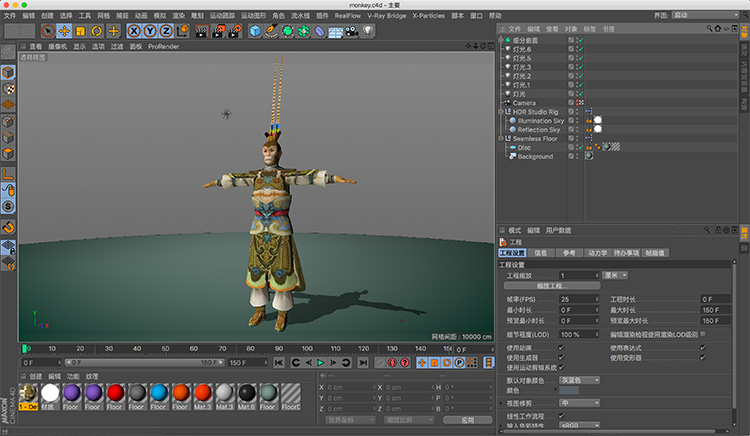Activate the Rotate tool in top toolbar

(97, 31)
